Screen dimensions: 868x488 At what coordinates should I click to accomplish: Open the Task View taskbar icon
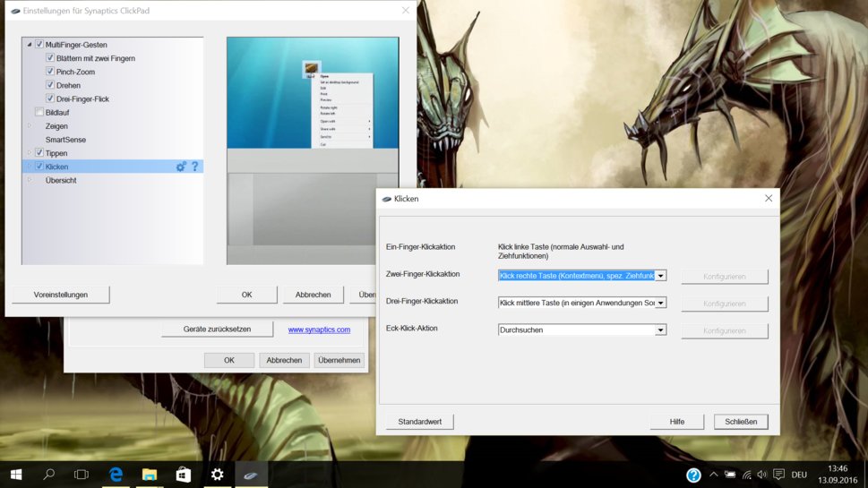[x=82, y=475]
